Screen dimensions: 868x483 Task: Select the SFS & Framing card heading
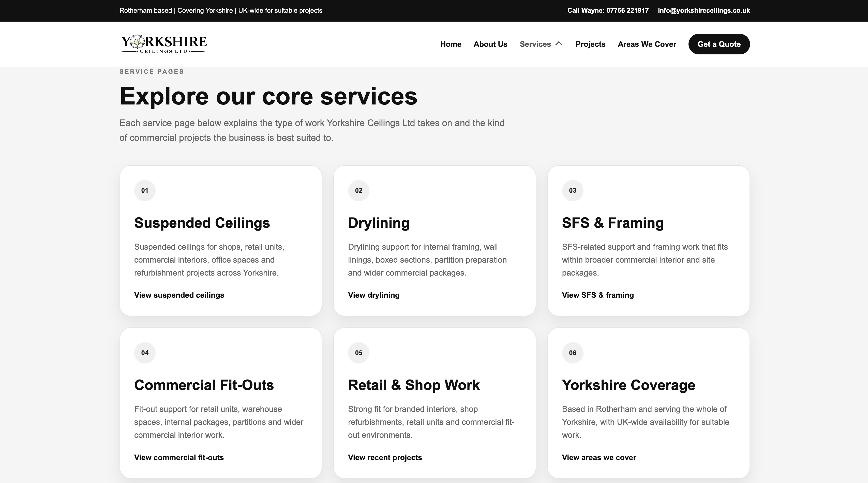pos(613,223)
